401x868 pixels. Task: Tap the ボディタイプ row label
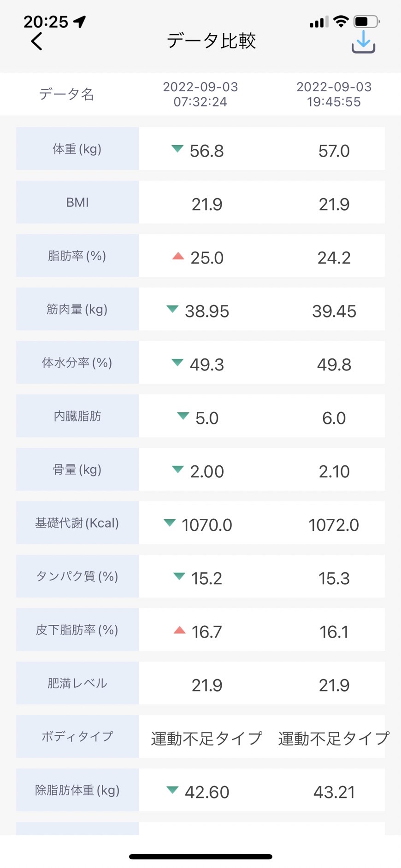point(77,737)
